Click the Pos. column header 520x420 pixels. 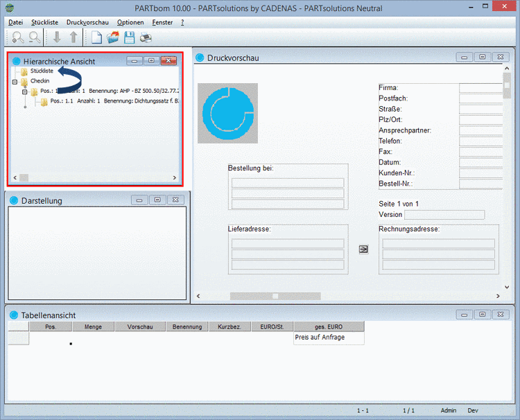tap(51, 326)
